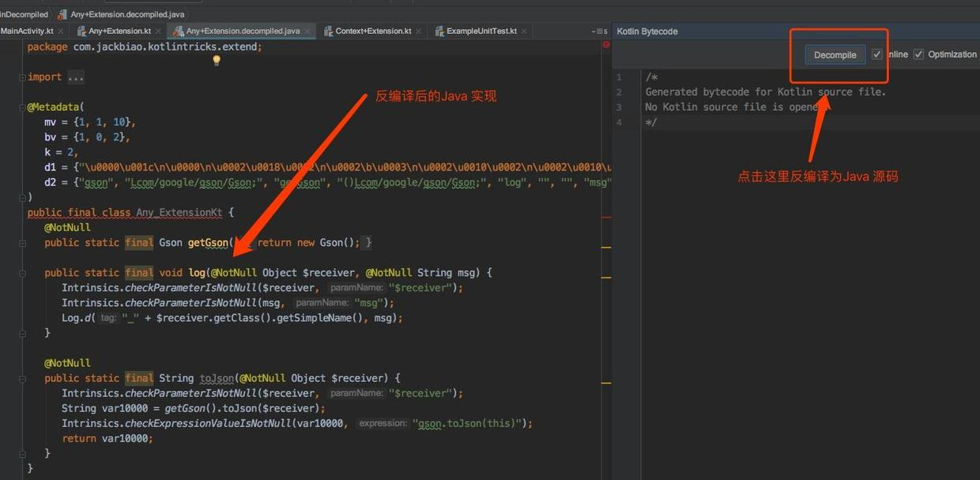Viewport: 980px width, 480px height.
Task: Click the 'mv = {1, 1, 10}' line
Action: pyautogui.click(x=90, y=123)
